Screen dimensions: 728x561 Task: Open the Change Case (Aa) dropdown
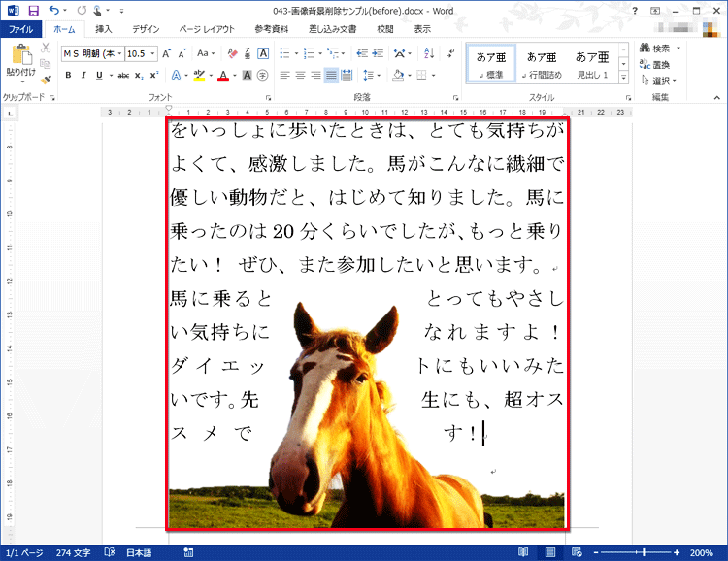click(x=206, y=54)
